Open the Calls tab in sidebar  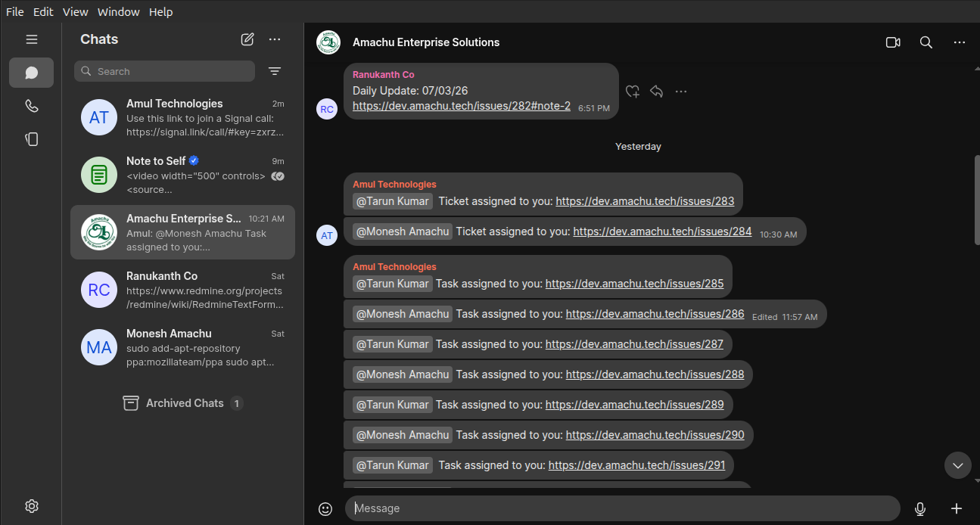click(31, 106)
